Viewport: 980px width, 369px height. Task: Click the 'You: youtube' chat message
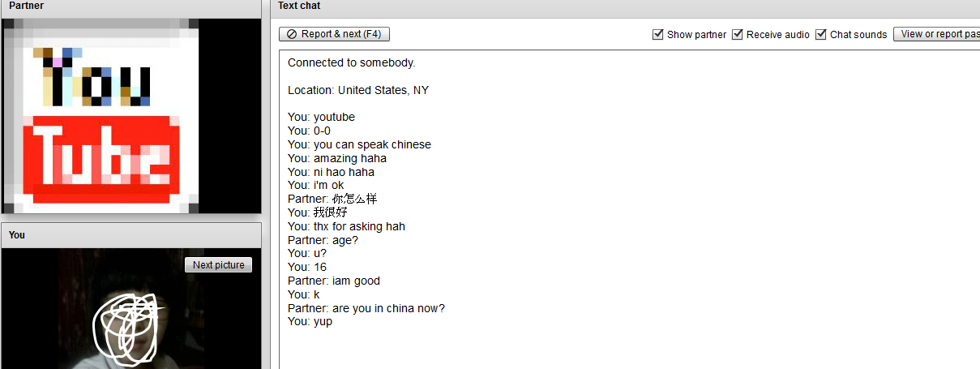(x=321, y=117)
